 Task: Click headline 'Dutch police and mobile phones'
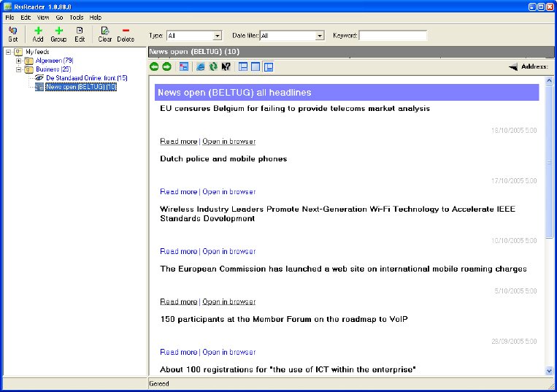(223, 158)
